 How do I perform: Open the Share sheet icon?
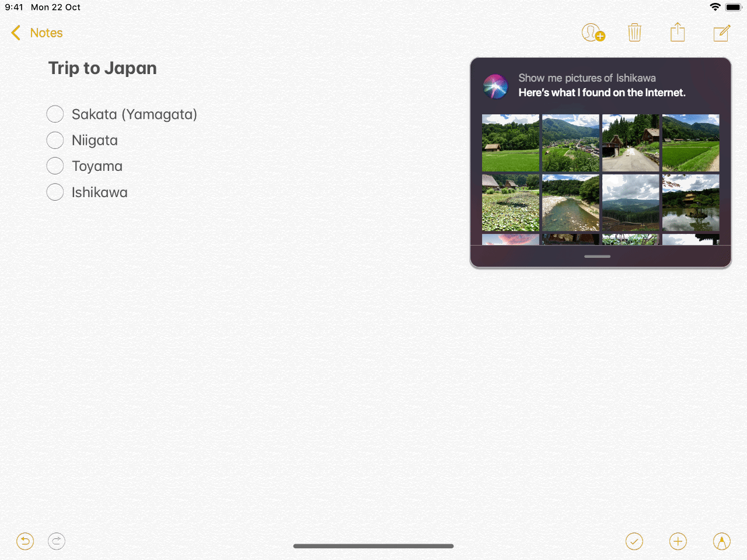[x=677, y=33]
